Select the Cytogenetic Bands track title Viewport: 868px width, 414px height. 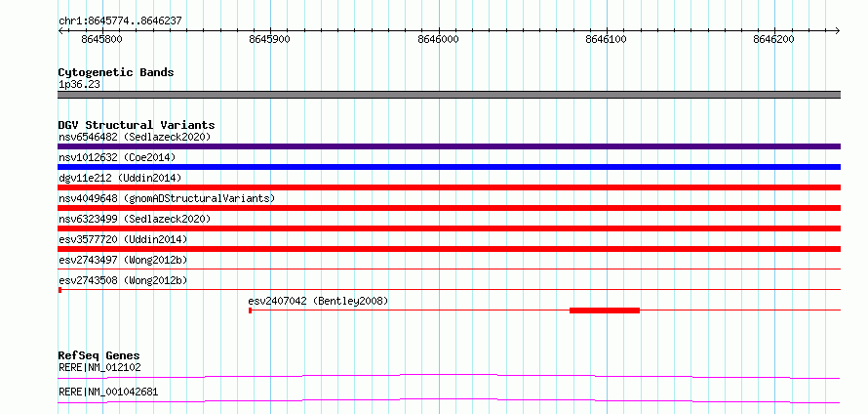pyautogui.click(x=116, y=72)
